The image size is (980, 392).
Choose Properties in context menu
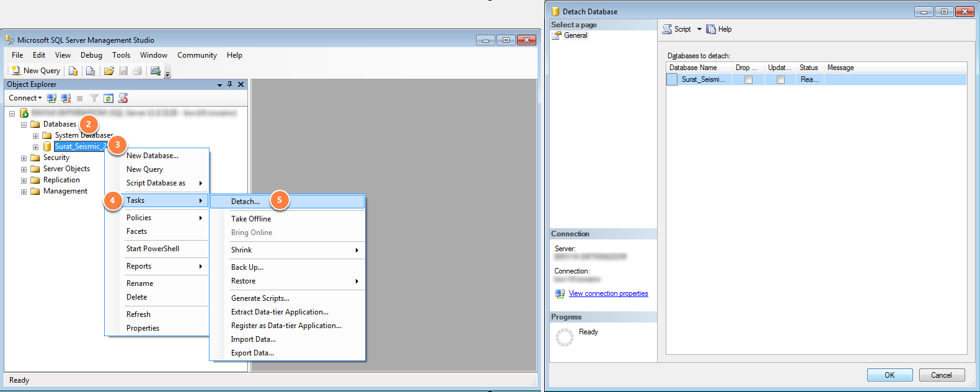(157, 328)
